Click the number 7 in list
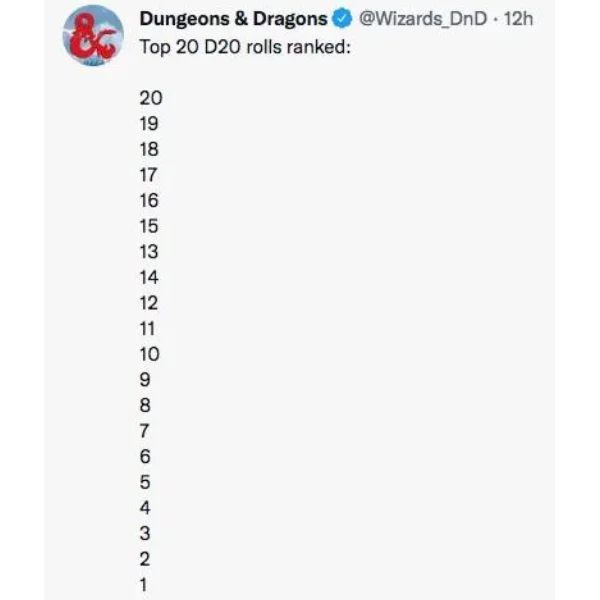Viewport: 600px width, 600px height. (x=144, y=431)
